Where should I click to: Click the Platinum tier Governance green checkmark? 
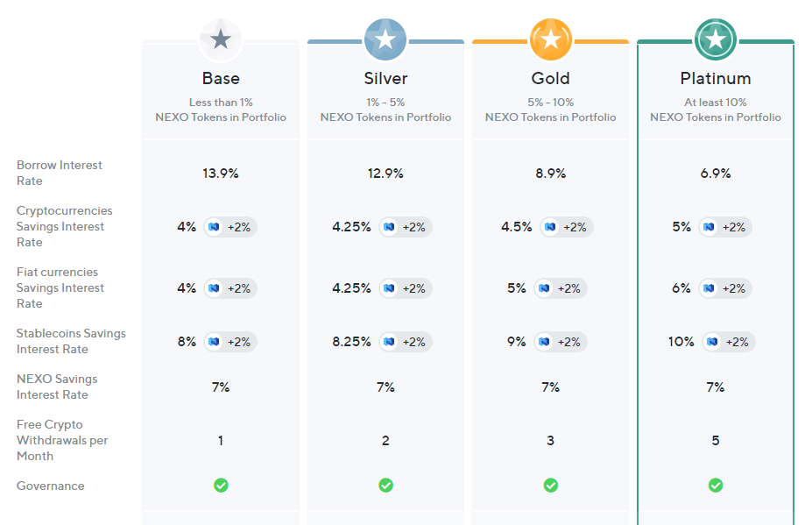715,485
